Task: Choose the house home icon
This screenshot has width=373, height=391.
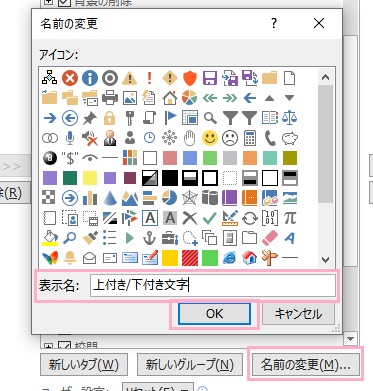Action: (x=170, y=98)
